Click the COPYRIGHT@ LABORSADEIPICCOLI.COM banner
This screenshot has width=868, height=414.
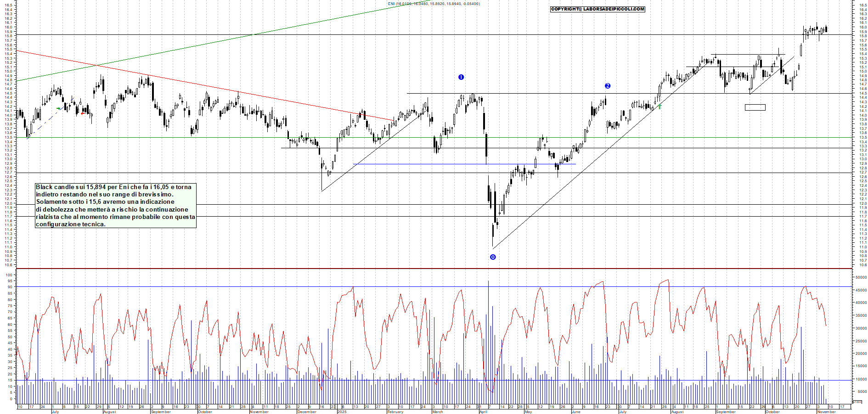click(x=597, y=9)
